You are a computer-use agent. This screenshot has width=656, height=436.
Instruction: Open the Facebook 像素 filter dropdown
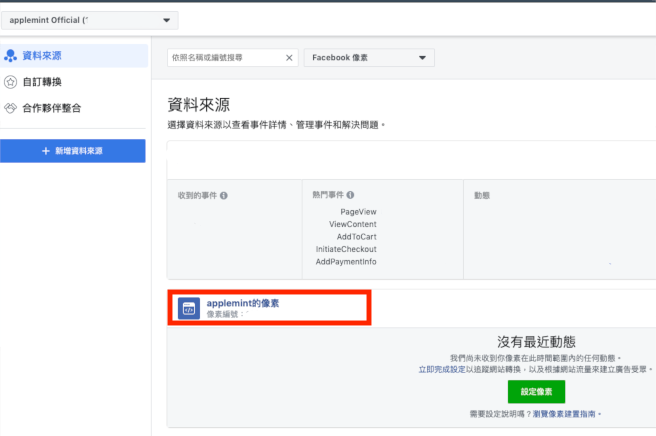pyautogui.click(x=369, y=58)
